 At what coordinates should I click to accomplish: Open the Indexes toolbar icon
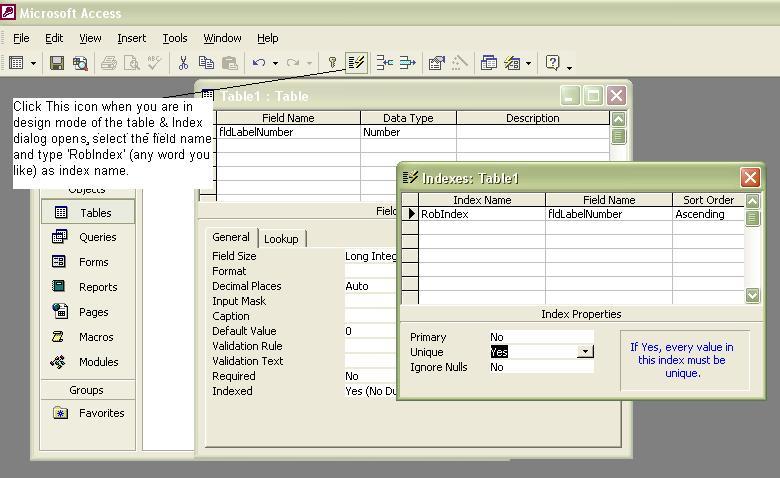356,63
